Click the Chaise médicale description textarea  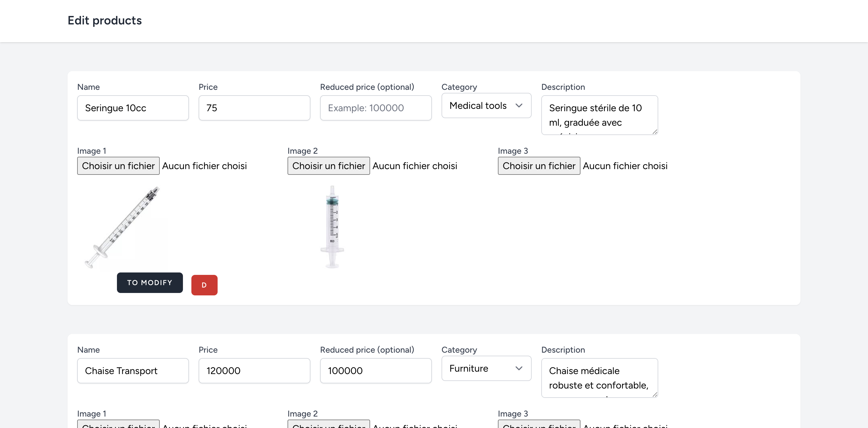[599, 377]
